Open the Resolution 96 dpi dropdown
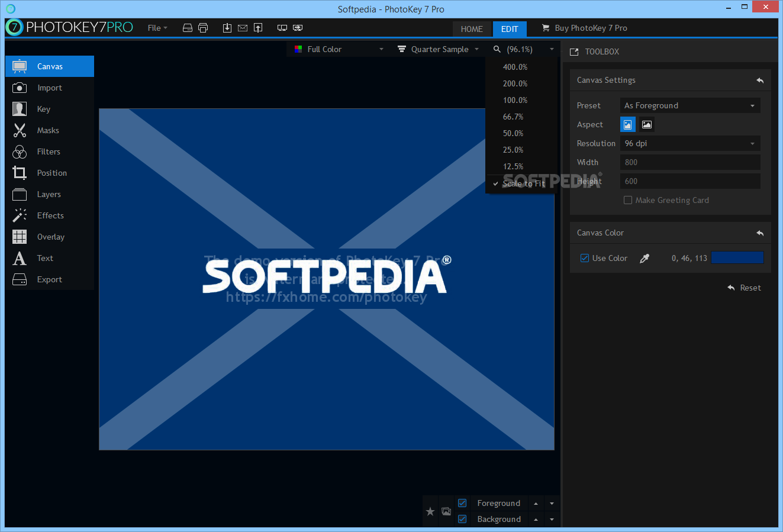783x532 pixels. (x=690, y=143)
